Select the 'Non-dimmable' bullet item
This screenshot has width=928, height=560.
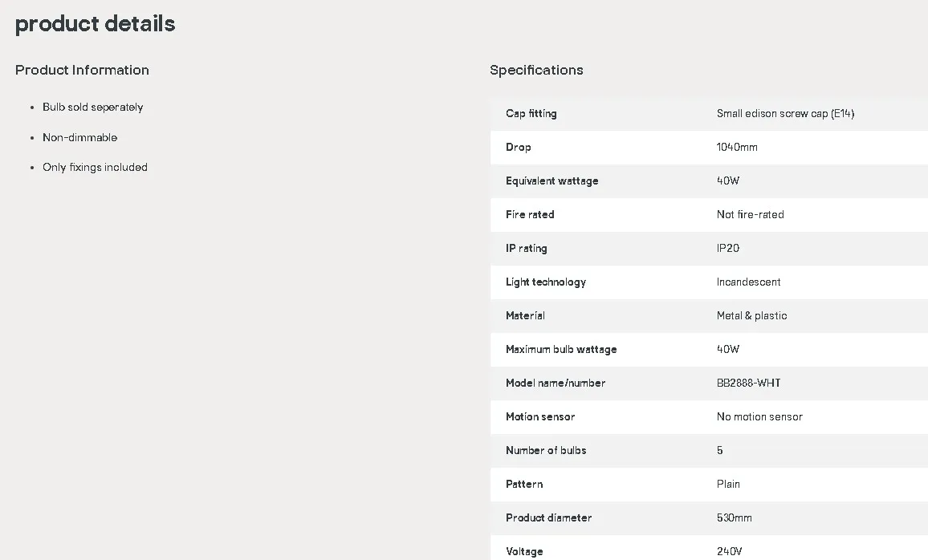pos(80,137)
